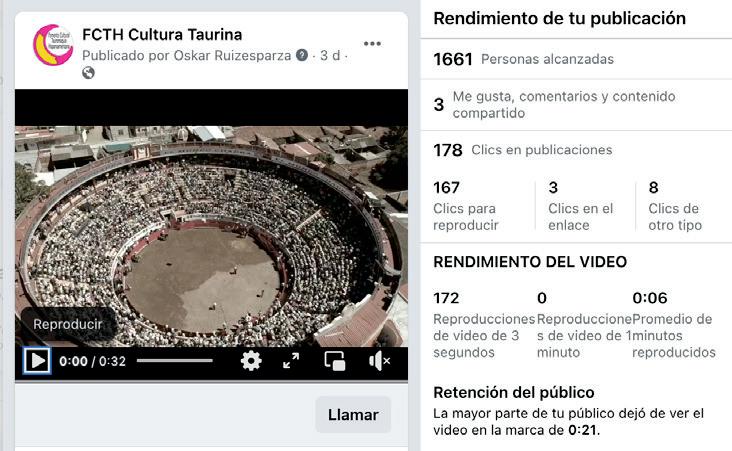This screenshot has height=451, width=732.
Task: Click the public globe privacy icon
Action: (x=88, y=73)
